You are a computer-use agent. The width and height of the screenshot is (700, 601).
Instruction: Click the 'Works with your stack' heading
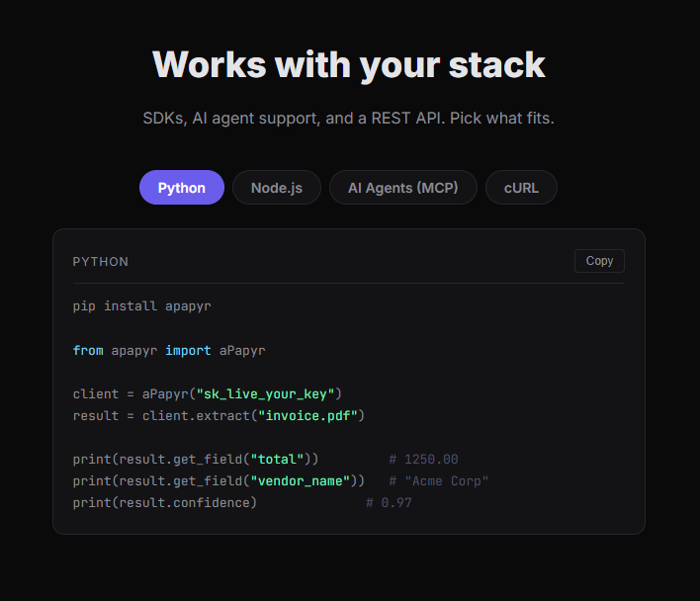tap(349, 65)
